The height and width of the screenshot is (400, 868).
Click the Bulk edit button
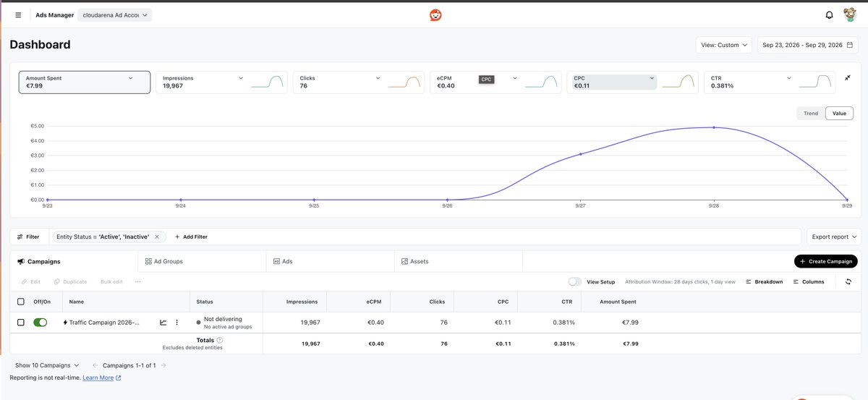pos(111,282)
